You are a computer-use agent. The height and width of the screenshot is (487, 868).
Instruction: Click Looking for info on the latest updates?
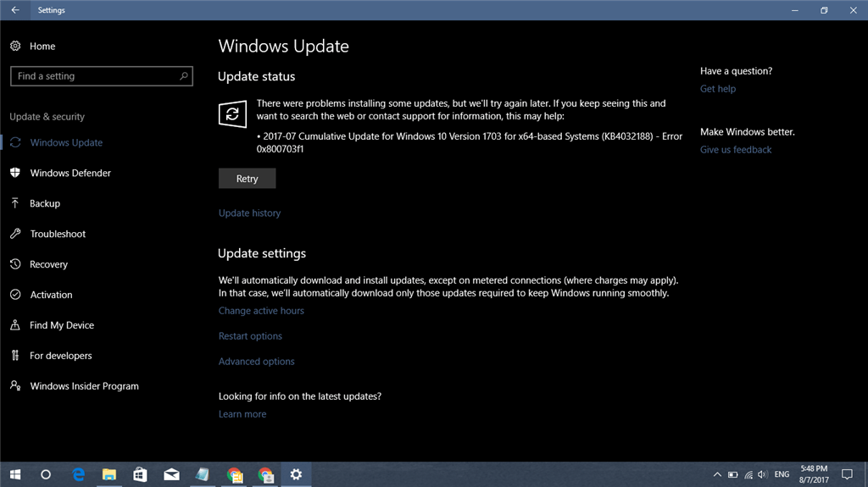point(300,396)
